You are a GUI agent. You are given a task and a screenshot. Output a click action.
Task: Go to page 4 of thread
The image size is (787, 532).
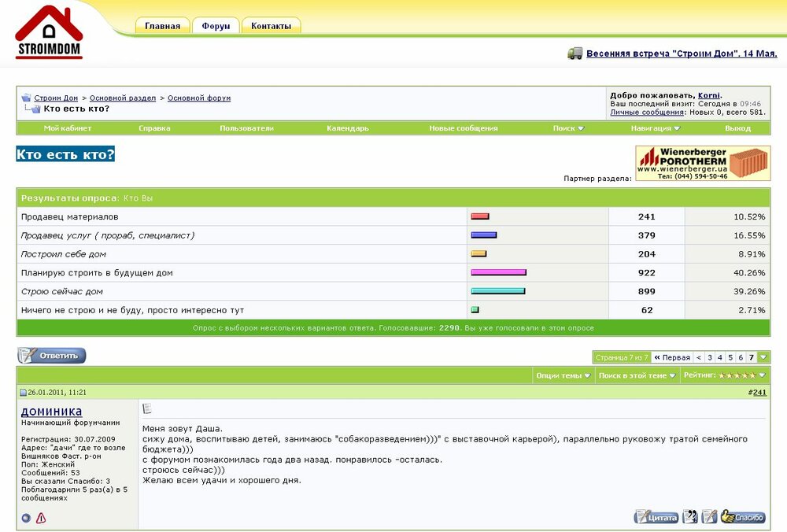[720, 357]
